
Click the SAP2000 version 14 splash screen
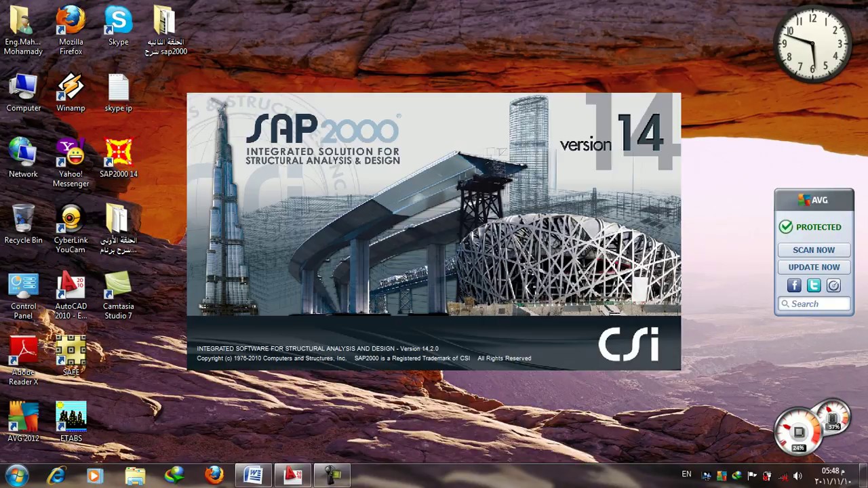433,232
